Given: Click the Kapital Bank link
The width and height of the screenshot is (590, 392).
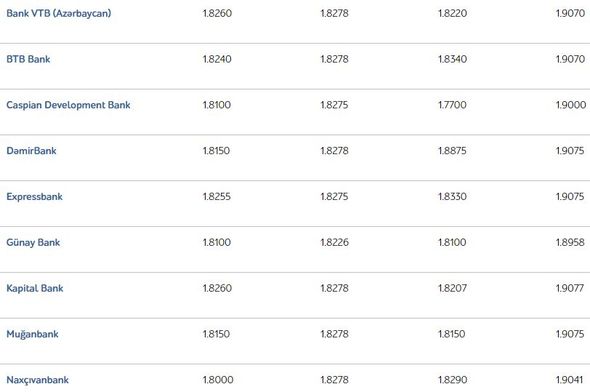Looking at the screenshot, I should click(35, 288).
